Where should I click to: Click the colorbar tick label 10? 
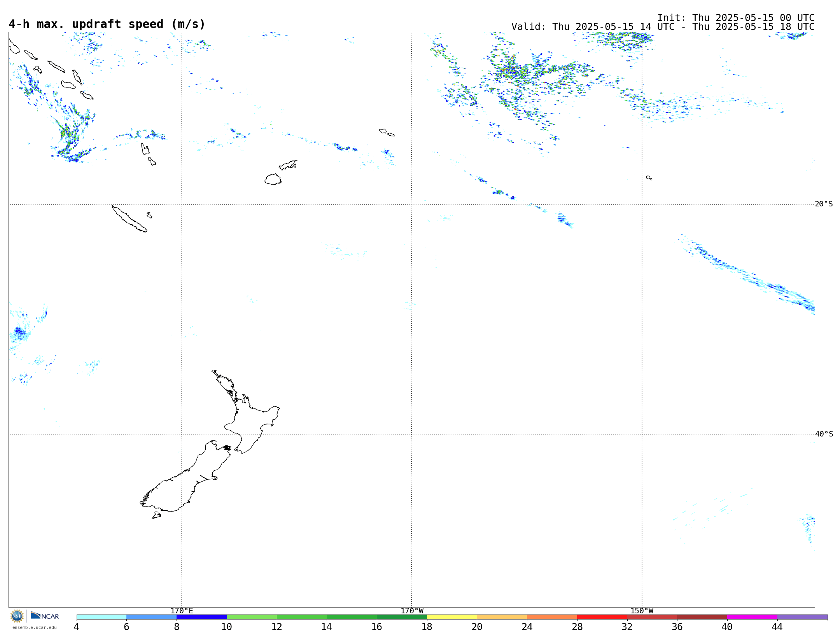(x=227, y=627)
